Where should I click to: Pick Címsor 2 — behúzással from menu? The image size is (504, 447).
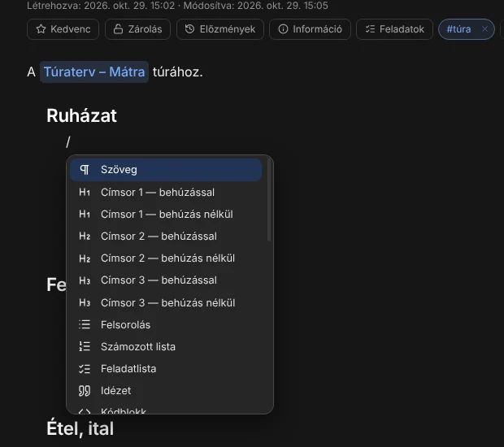pos(166,237)
